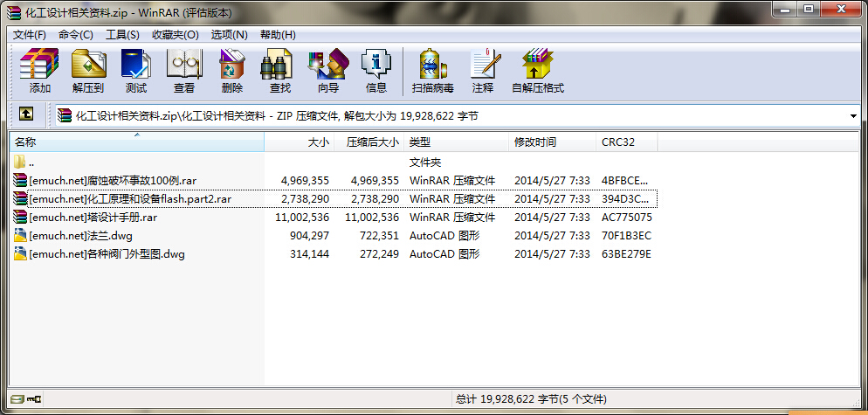Select file [emuch.net]法兰.dwg
This screenshot has height=415, width=868.
[x=81, y=236]
